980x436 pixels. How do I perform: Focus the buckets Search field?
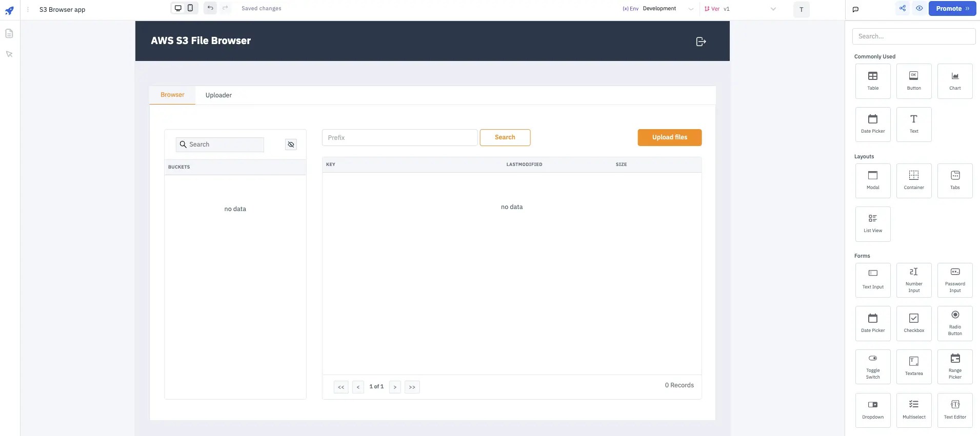[220, 144]
